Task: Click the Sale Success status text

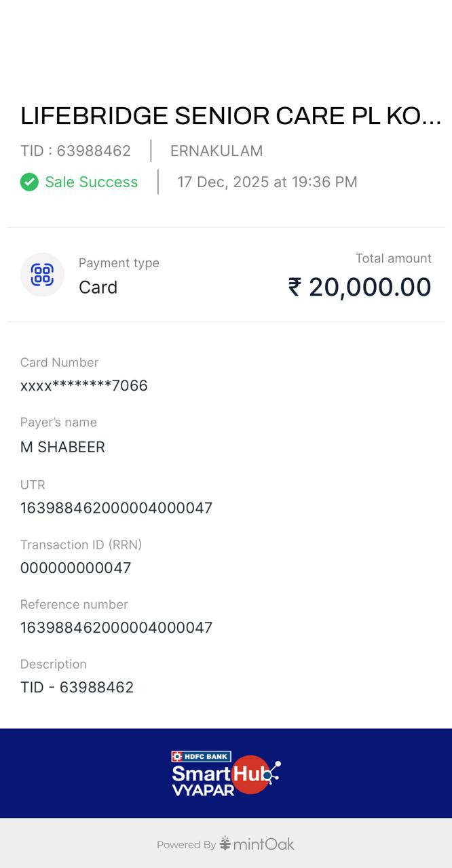Action: tap(92, 182)
